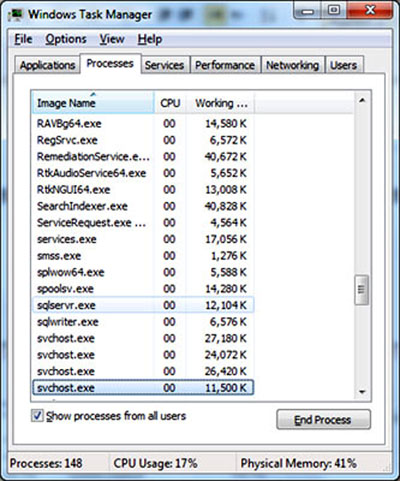The height and width of the screenshot is (481, 400).
Task: Click the Task Manager title bar icon
Action: 15,15
